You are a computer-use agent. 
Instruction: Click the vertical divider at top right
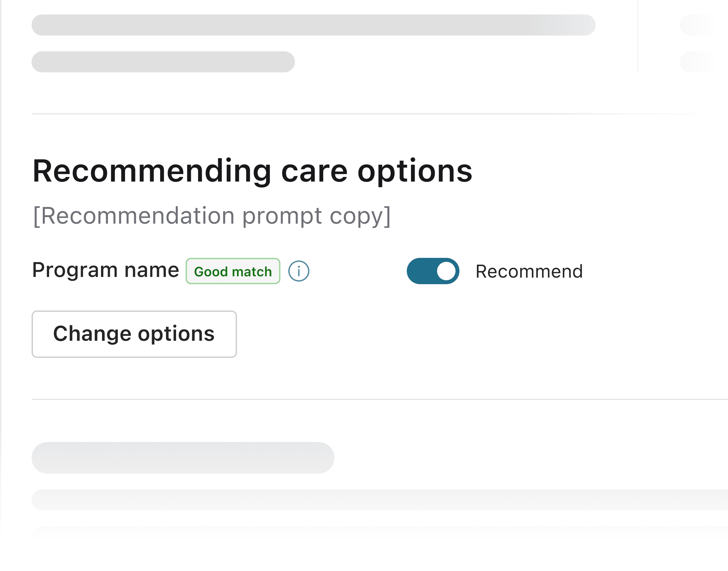(638, 37)
